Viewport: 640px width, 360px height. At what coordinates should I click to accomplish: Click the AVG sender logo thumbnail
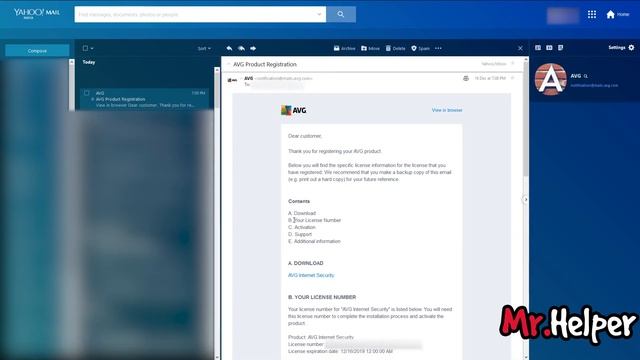click(232, 80)
